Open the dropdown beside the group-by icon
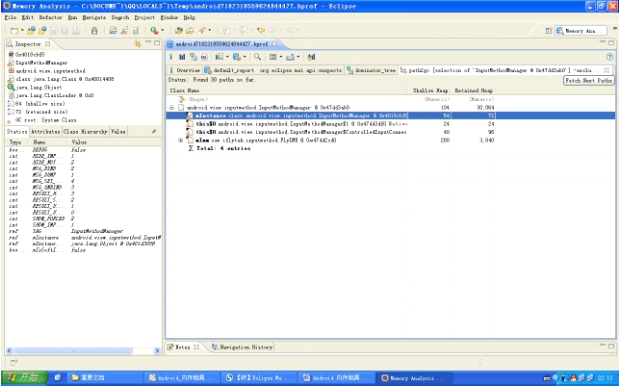Image resolution: width=619 pixels, height=386 pixels. click(x=281, y=57)
